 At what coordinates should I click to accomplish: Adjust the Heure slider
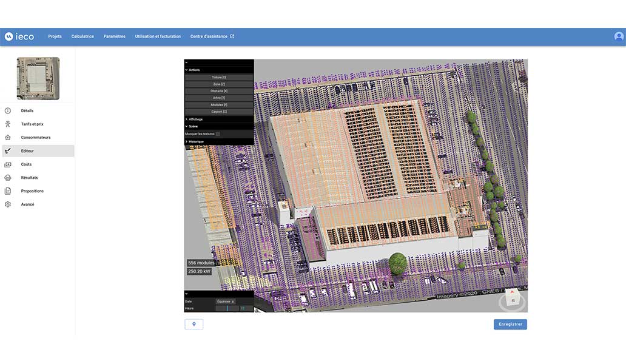tap(227, 308)
